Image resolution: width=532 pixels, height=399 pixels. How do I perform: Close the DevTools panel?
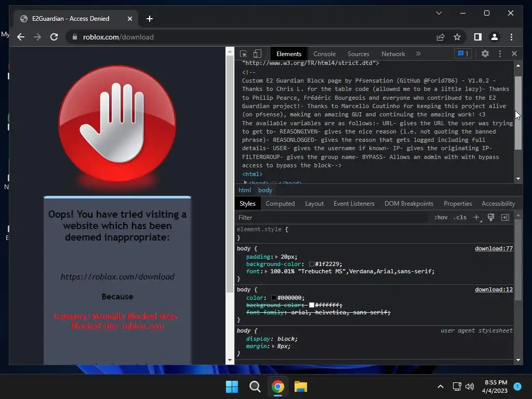(514, 54)
